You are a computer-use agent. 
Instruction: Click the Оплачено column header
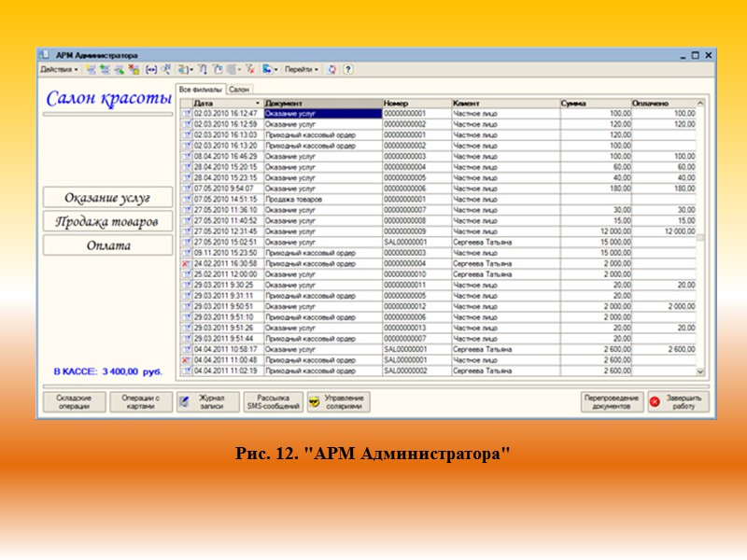(664, 103)
